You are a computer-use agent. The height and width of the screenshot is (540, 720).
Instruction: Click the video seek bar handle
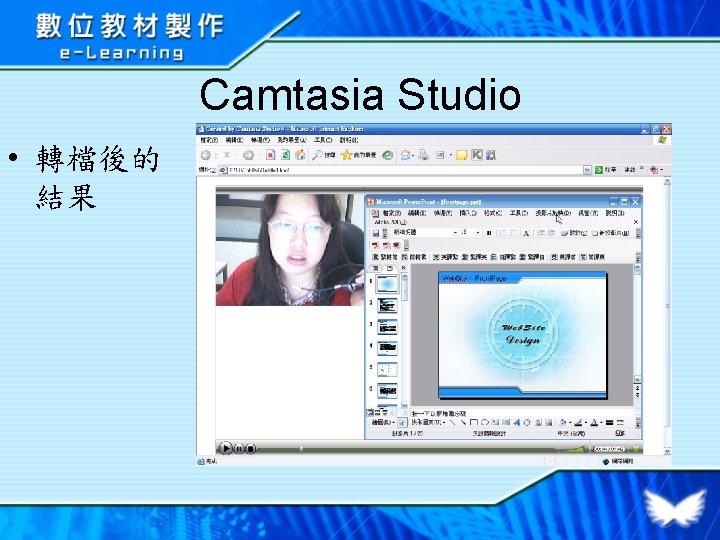pos(301,449)
